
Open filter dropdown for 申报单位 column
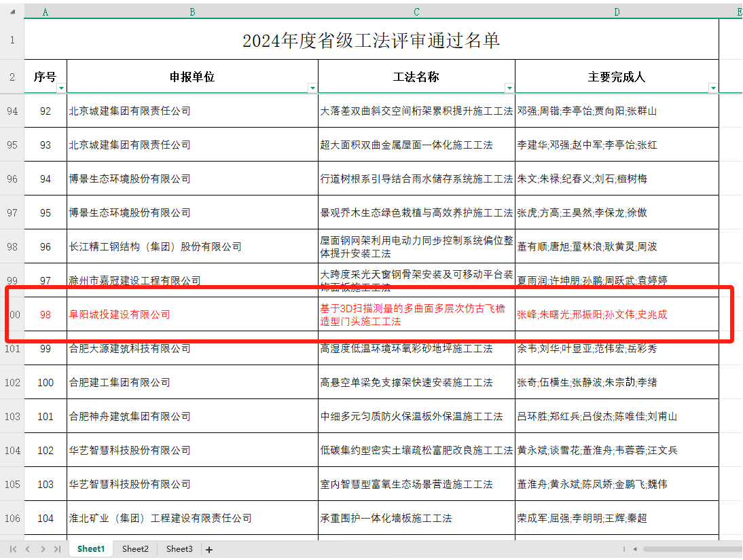point(312,88)
